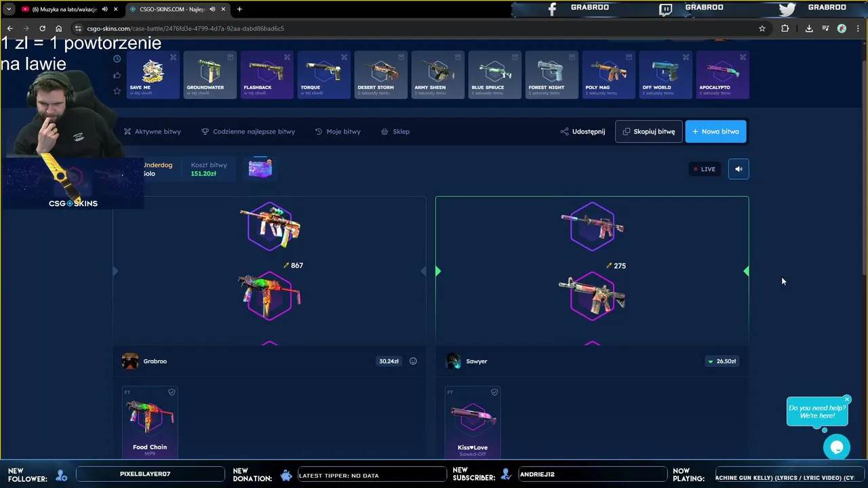The image size is (868, 488).
Task: Reload the current page
Action: 42,28
